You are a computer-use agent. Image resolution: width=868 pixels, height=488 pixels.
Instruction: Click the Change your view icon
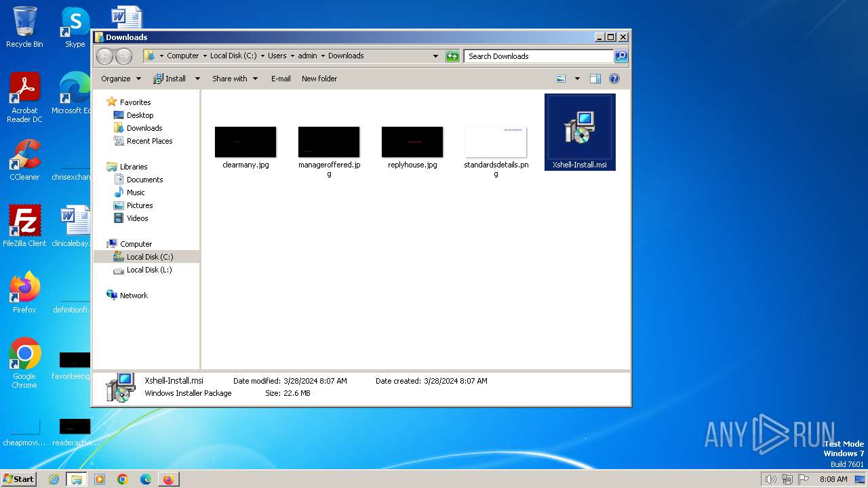(x=561, y=79)
